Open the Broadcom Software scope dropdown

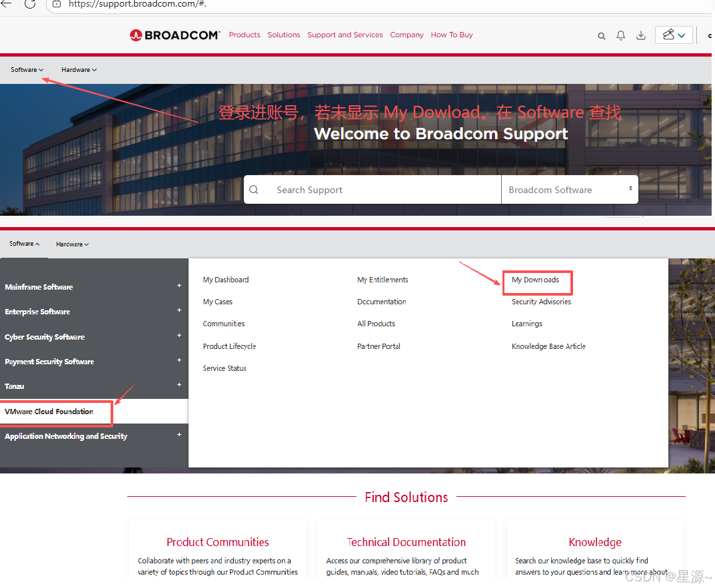[570, 190]
